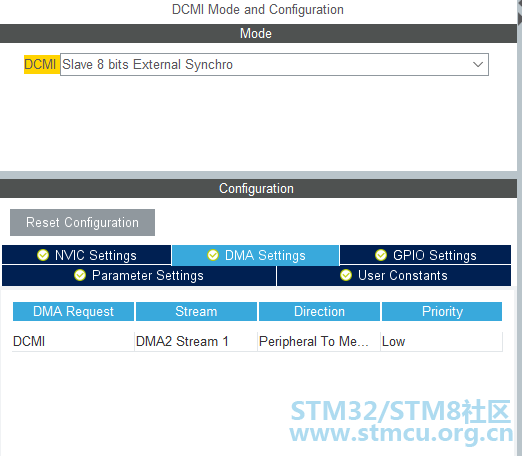Go to the Parameter Settings tab
This screenshot has height=456, width=522.
pos(139,276)
